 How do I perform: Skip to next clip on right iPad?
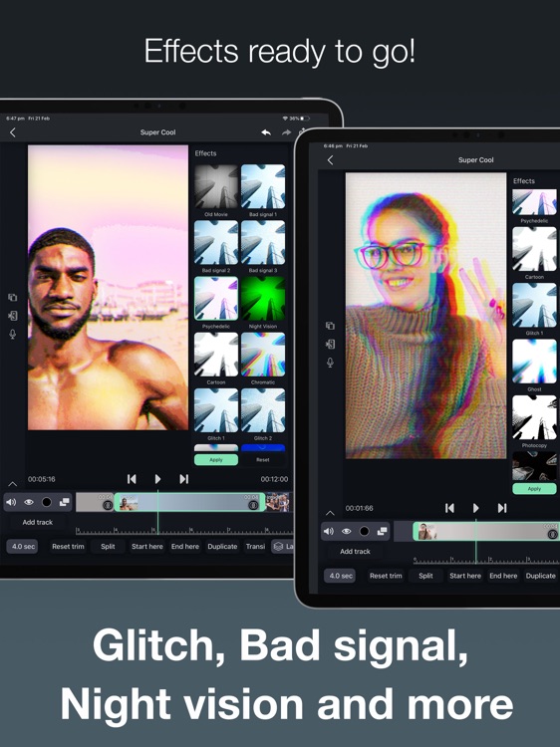[x=502, y=508]
